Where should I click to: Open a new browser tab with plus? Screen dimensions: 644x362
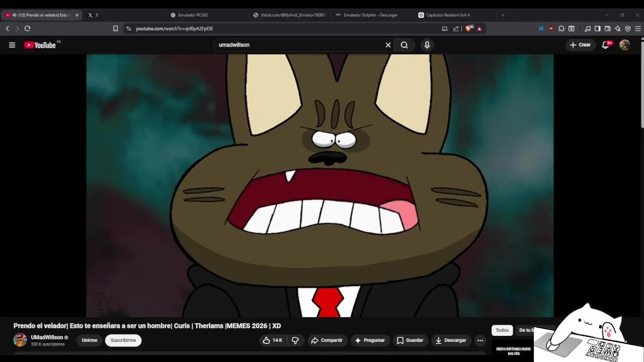tap(503, 15)
